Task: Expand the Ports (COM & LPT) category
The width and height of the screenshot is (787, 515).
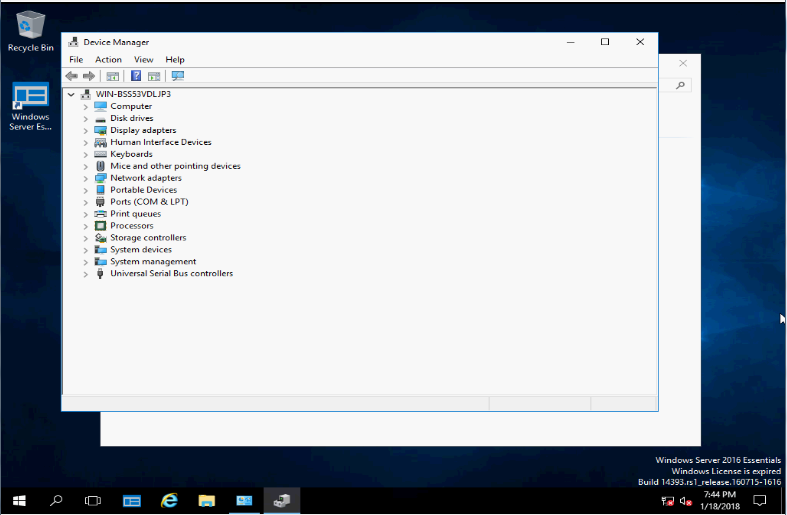Action: pos(85,202)
